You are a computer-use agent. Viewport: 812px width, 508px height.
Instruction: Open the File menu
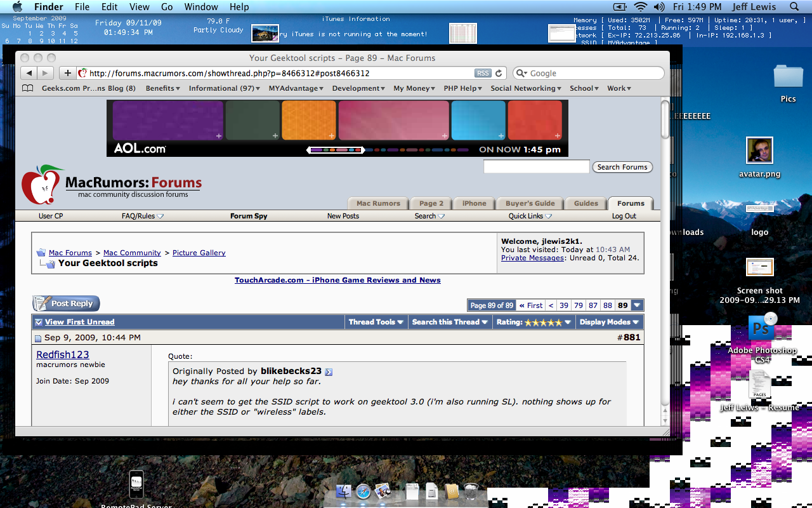coord(82,7)
